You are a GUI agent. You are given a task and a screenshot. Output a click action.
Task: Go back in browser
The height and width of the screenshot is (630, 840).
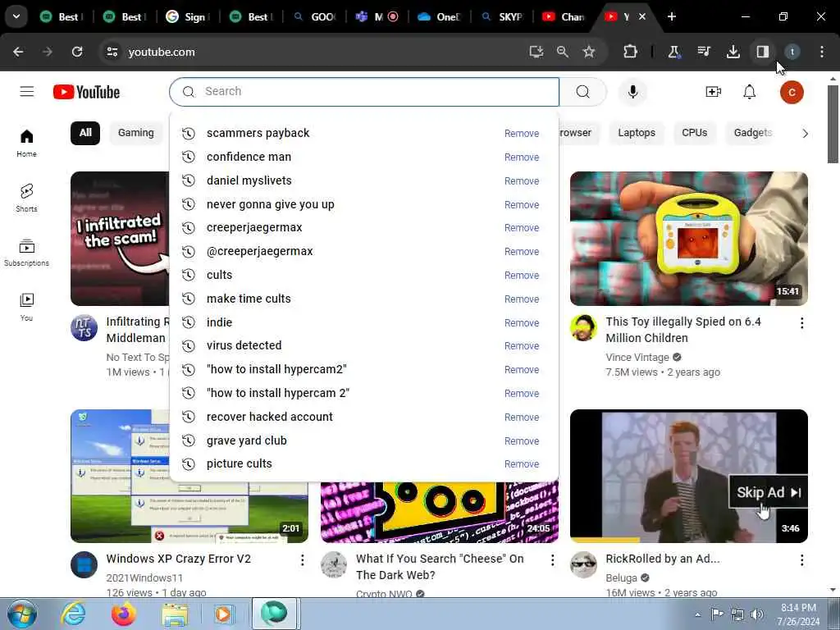tap(18, 52)
